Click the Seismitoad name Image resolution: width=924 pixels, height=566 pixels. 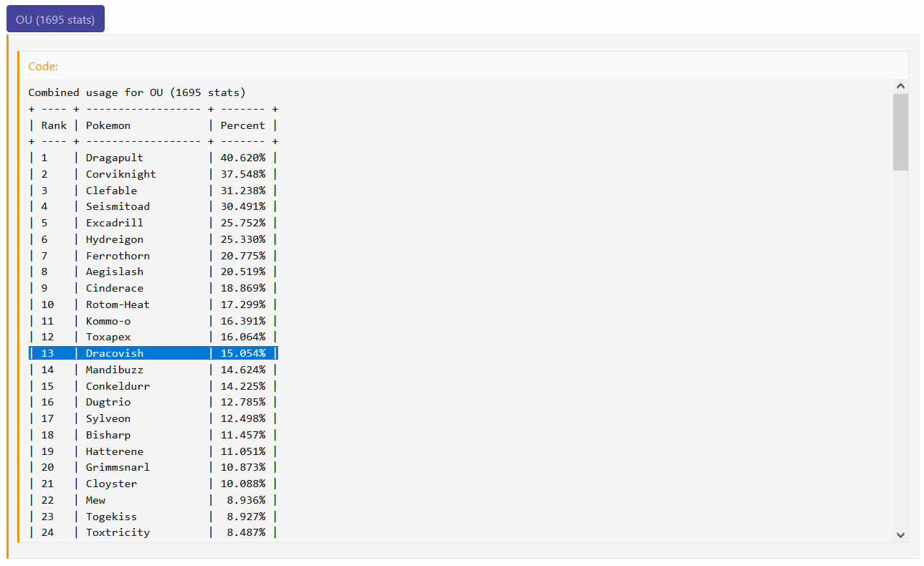(x=118, y=206)
